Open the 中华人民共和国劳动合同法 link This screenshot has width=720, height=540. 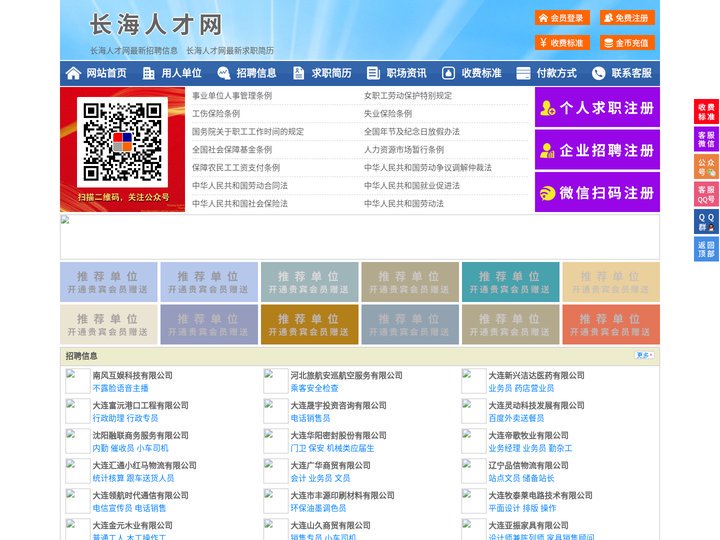240,186
